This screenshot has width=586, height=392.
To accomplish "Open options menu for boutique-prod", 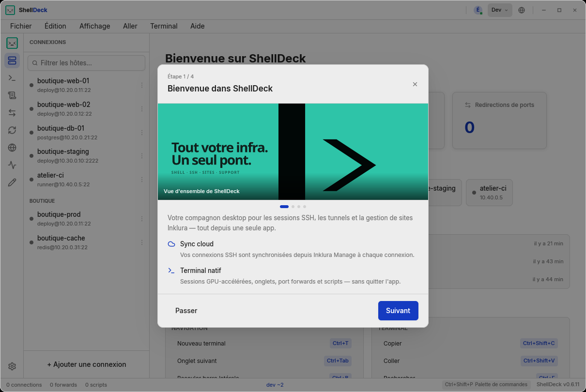I will [142, 219].
